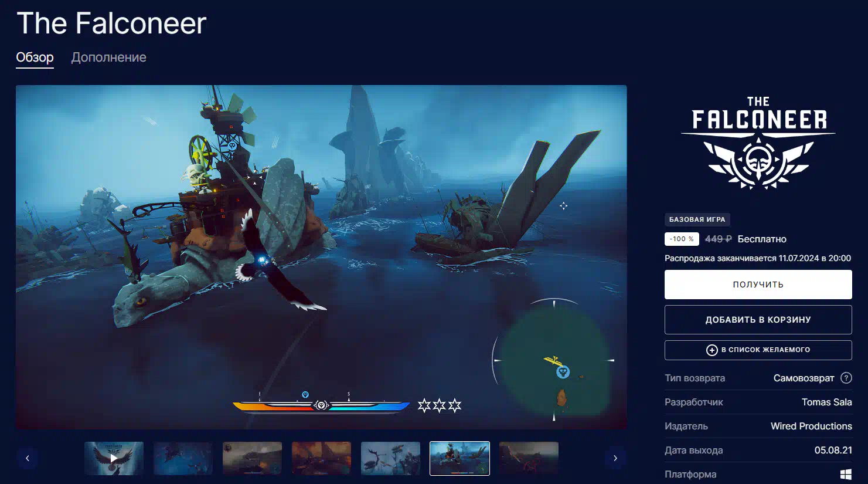
Task: Select the fourth orange sunset thumbnail
Action: [x=321, y=458]
